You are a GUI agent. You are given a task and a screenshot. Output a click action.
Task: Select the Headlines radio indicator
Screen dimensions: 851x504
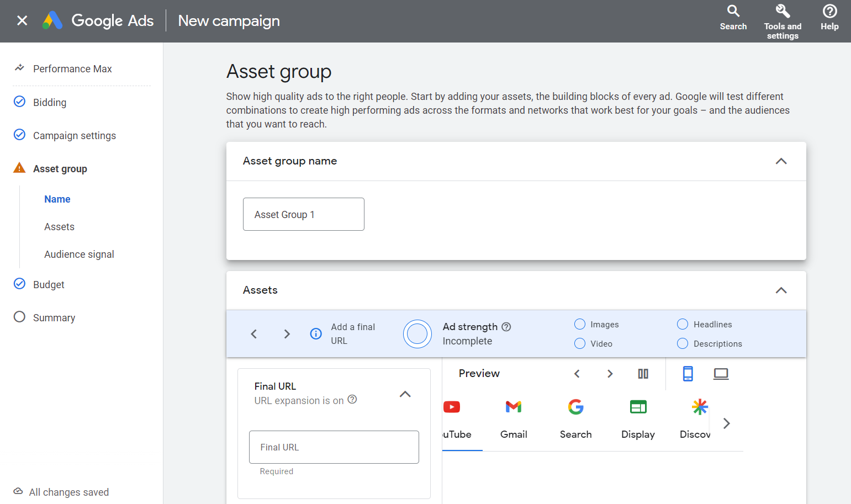click(683, 324)
